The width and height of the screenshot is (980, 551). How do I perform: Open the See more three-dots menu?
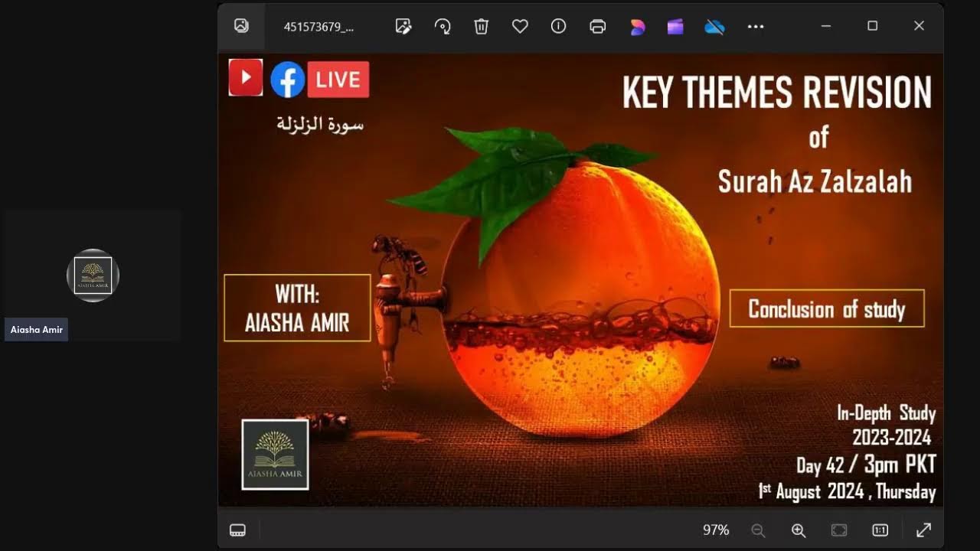(756, 26)
